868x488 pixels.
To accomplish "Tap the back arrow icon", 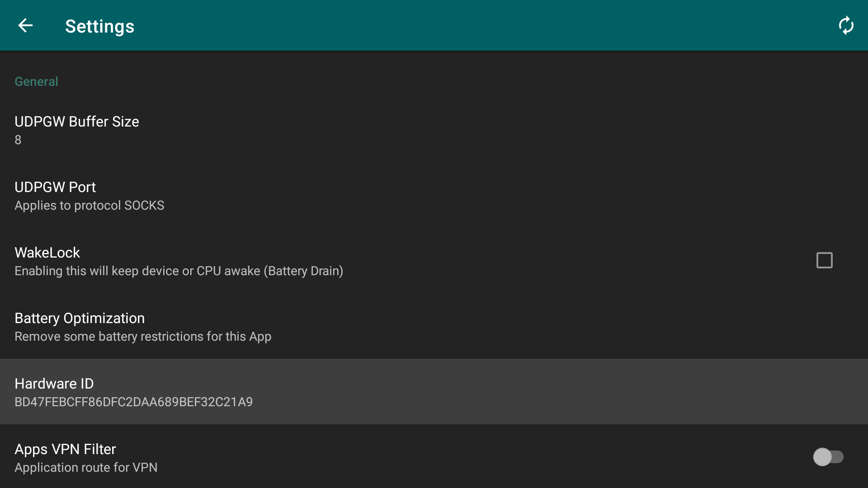I will [25, 26].
